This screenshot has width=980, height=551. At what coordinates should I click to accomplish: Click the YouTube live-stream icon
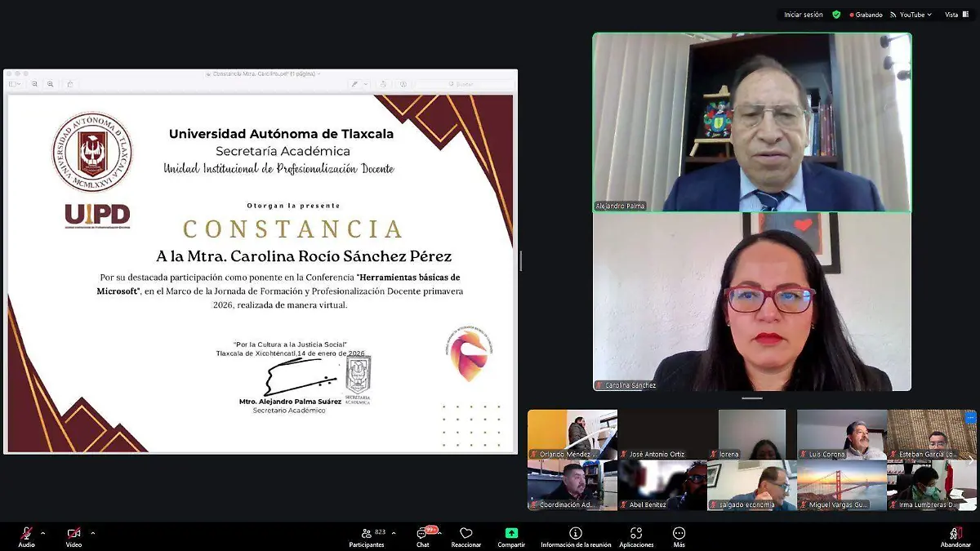(893, 14)
